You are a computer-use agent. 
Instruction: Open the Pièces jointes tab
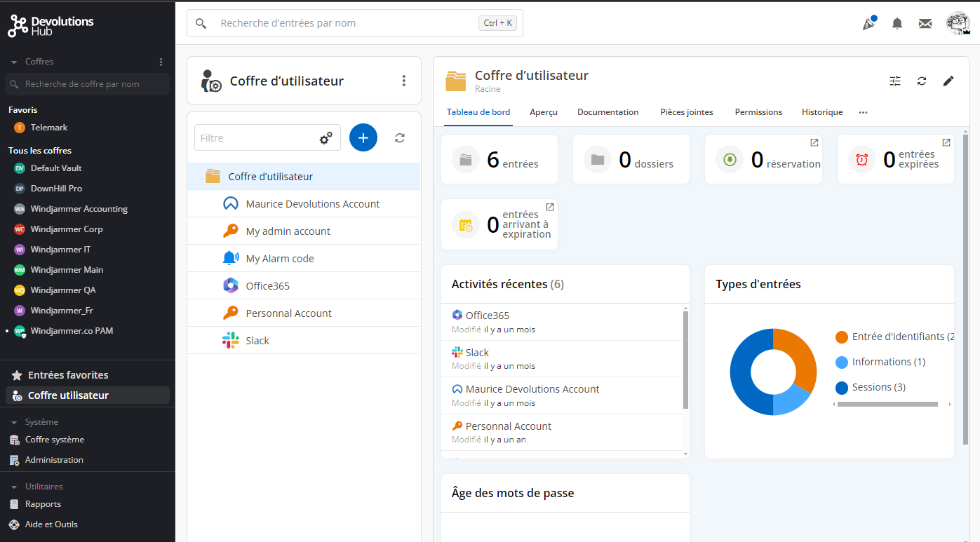(687, 112)
